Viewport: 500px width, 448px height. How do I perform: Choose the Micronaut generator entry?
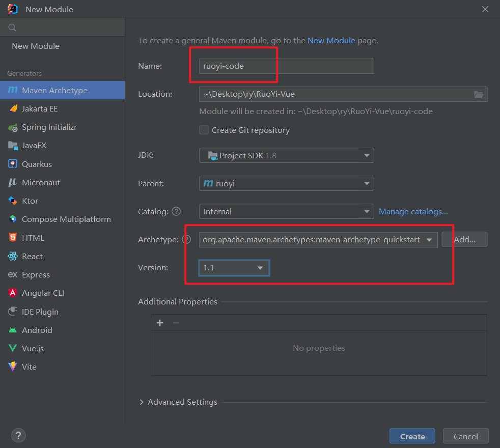[62, 182]
